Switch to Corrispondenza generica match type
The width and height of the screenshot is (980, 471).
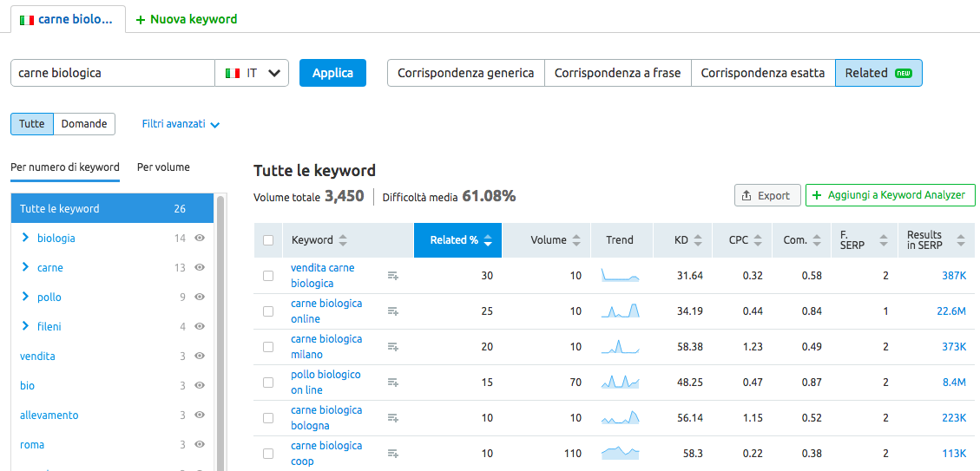click(x=466, y=73)
